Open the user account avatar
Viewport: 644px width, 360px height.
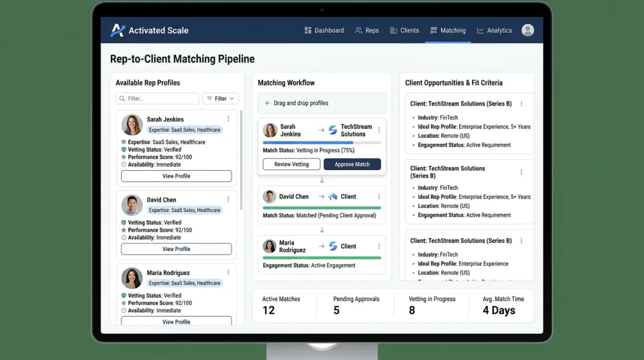tap(528, 30)
